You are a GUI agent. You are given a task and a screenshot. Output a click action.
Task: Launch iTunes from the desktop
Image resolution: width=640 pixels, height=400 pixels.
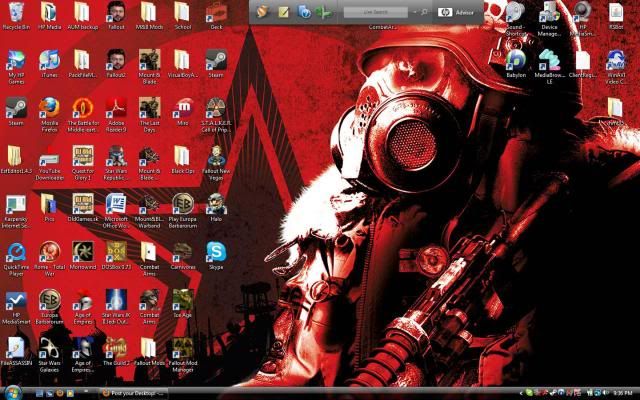click(49, 63)
